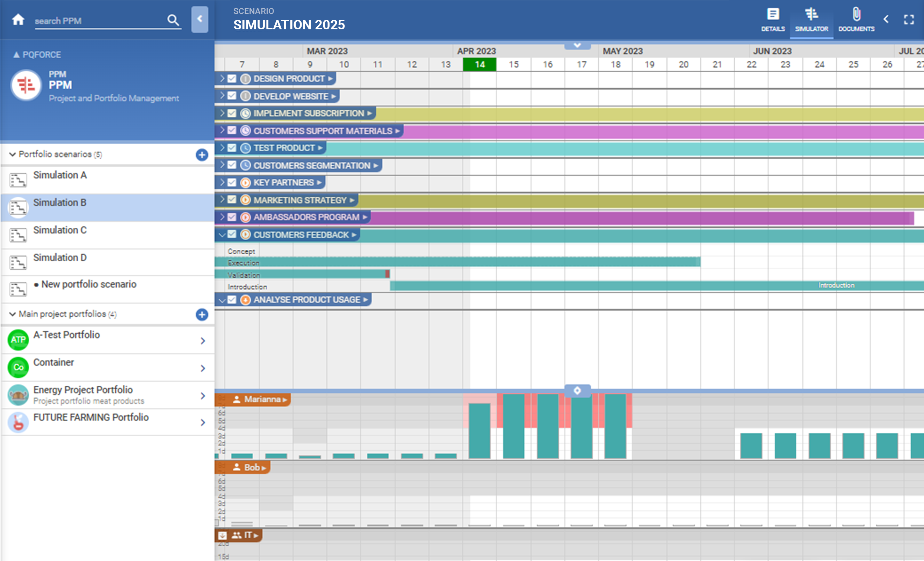Add a main project portfolio with plus
The width and height of the screenshot is (924, 561).
tap(202, 314)
